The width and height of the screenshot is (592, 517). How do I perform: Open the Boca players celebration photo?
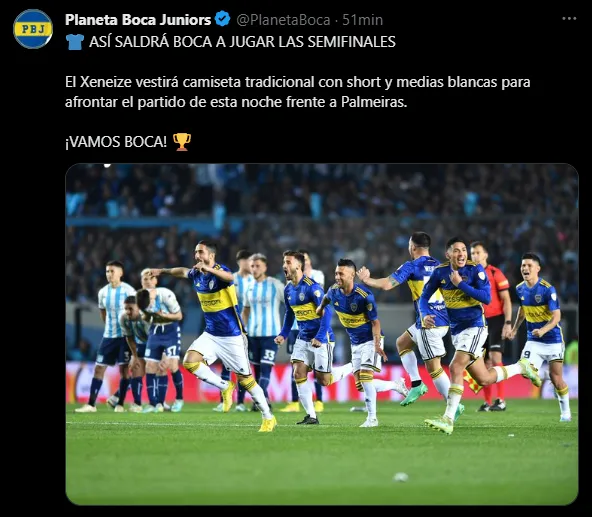(x=322, y=334)
